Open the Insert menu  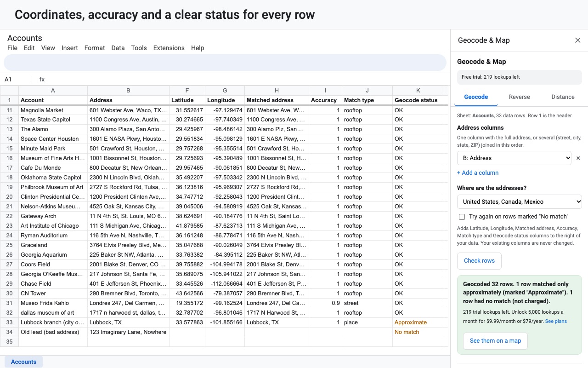click(x=70, y=48)
